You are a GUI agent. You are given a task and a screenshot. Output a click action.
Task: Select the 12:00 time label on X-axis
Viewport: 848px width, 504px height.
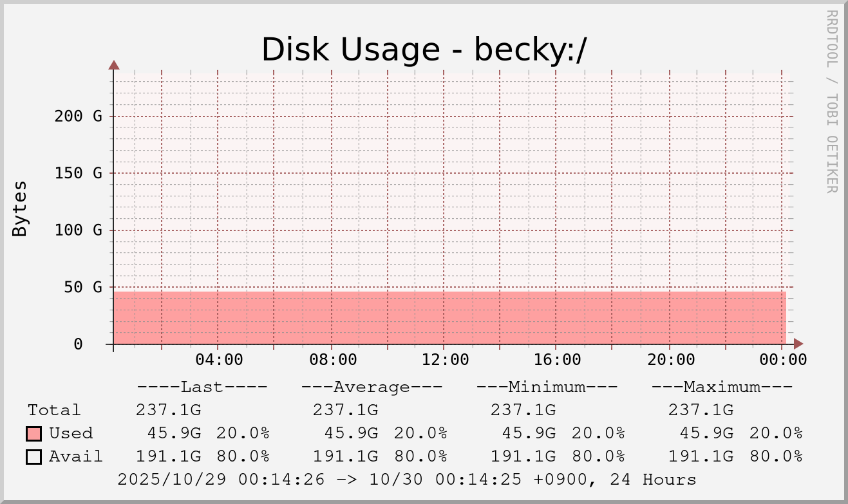coord(446,360)
